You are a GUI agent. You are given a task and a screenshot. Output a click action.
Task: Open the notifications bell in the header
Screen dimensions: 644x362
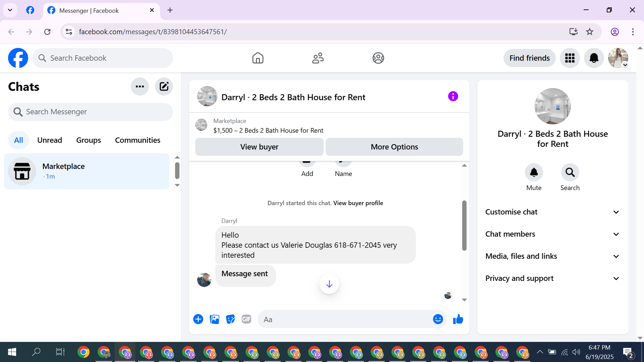point(594,58)
